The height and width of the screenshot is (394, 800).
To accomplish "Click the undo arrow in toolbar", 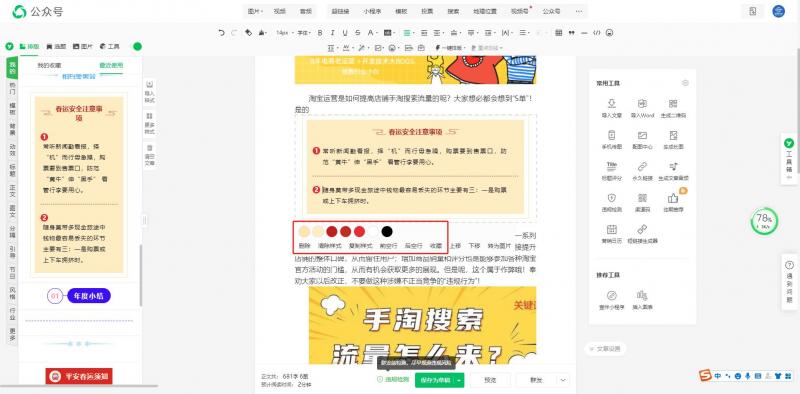I will (x=221, y=33).
